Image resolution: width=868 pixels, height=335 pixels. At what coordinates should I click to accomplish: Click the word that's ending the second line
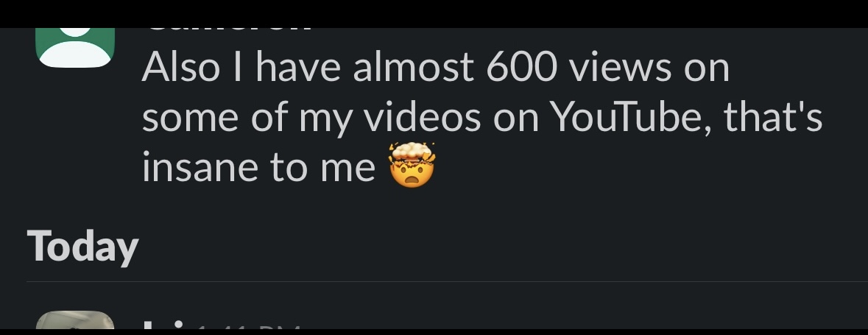pos(773,118)
